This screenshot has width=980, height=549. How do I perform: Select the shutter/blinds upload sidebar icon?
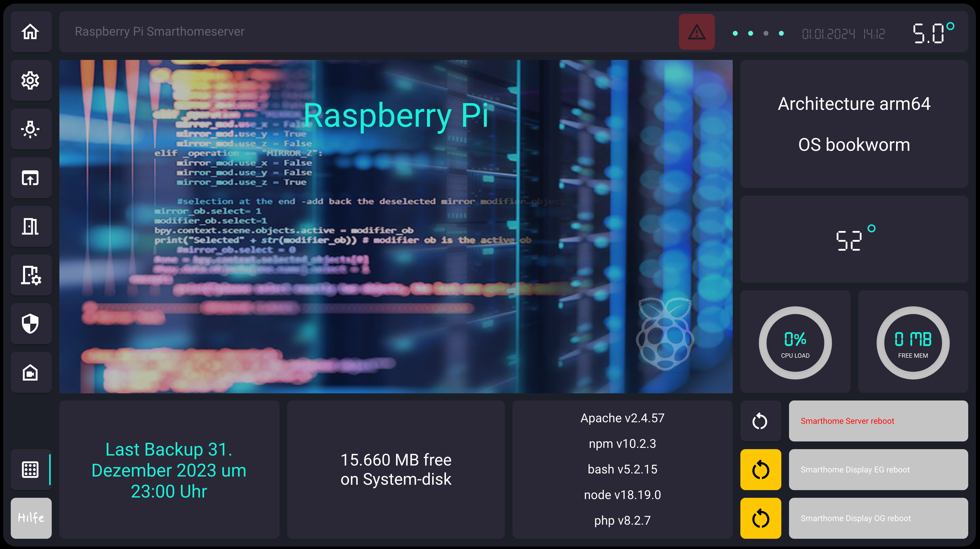(x=30, y=178)
